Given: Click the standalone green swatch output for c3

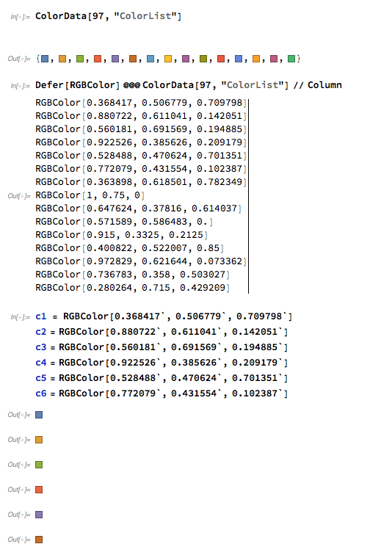Looking at the screenshot, I should point(39,465).
